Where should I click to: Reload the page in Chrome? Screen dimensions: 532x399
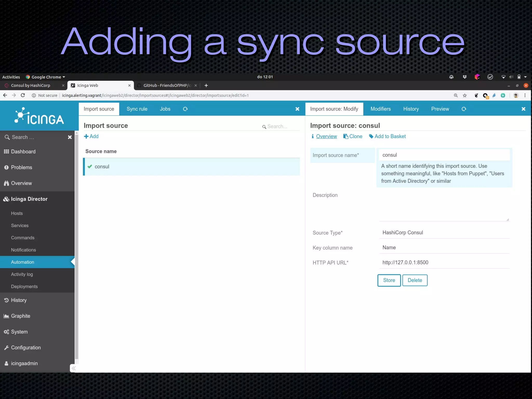(23, 95)
